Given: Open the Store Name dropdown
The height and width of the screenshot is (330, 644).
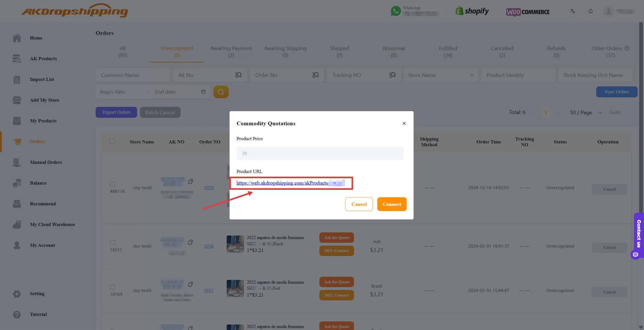Looking at the screenshot, I should (x=441, y=75).
